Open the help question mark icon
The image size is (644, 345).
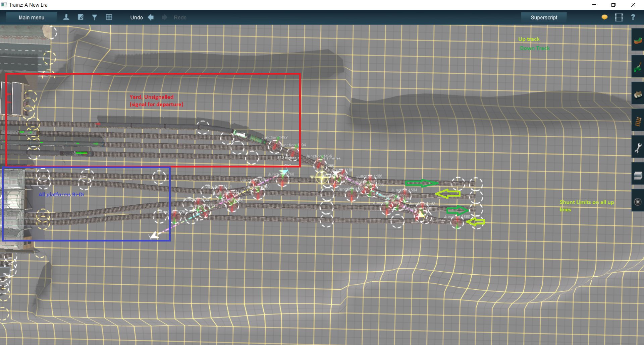[x=633, y=17]
